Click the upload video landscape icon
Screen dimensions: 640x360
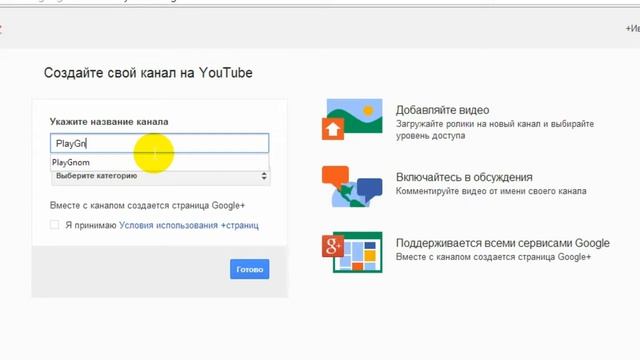(x=352, y=119)
